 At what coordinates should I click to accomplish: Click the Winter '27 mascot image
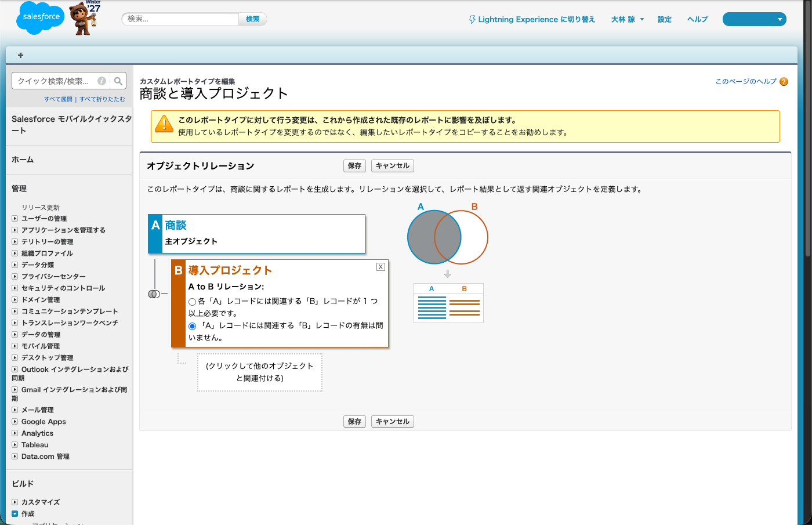85,18
